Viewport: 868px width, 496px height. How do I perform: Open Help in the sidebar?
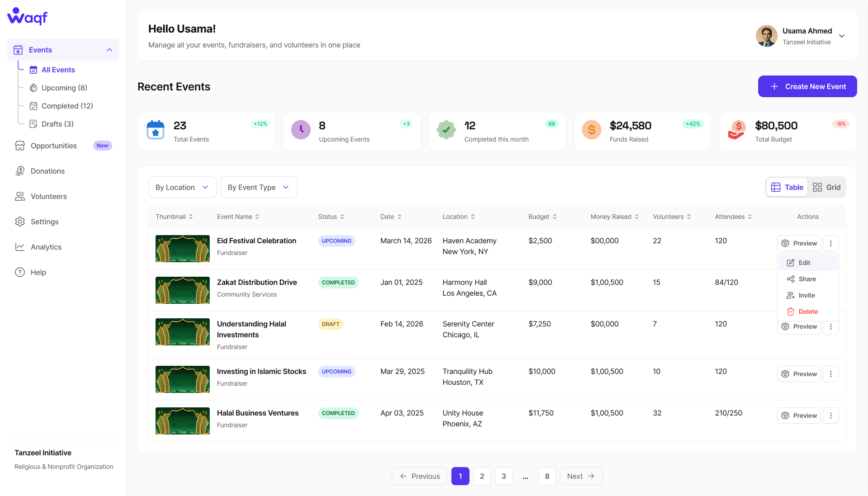point(38,272)
